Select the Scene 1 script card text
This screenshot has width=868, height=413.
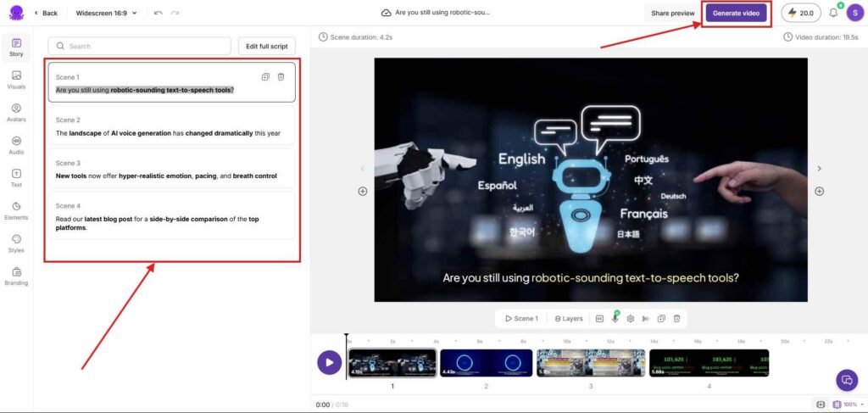click(144, 90)
